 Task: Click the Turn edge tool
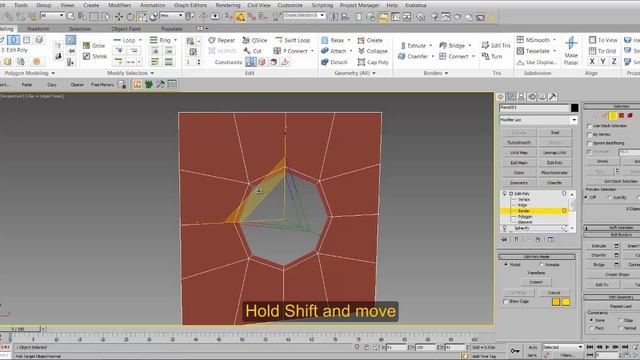pos(492,56)
